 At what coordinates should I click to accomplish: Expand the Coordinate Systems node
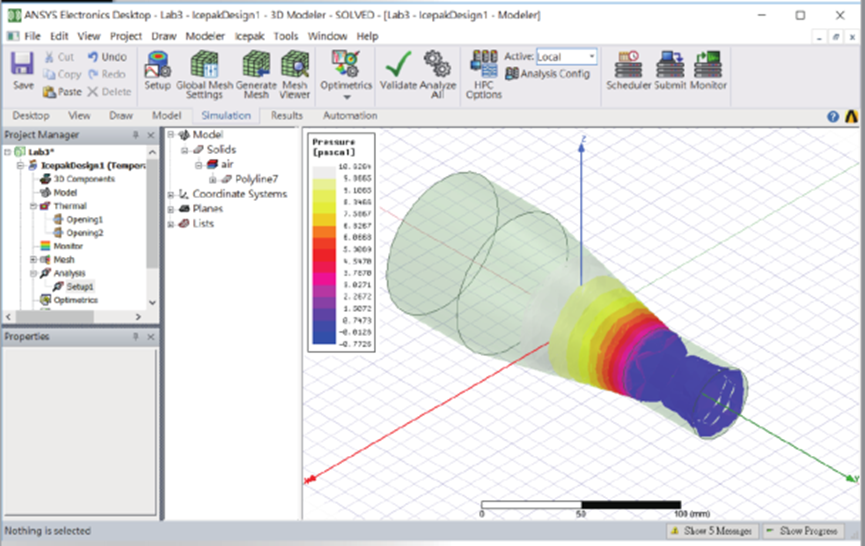[171, 194]
